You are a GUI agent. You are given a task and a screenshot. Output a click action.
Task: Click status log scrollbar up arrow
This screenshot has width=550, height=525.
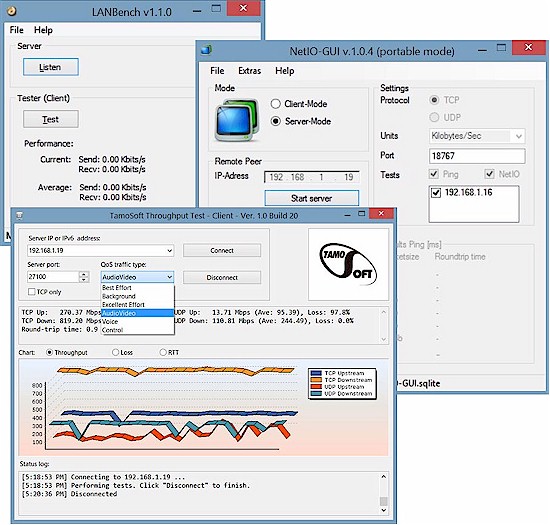[x=384, y=476]
